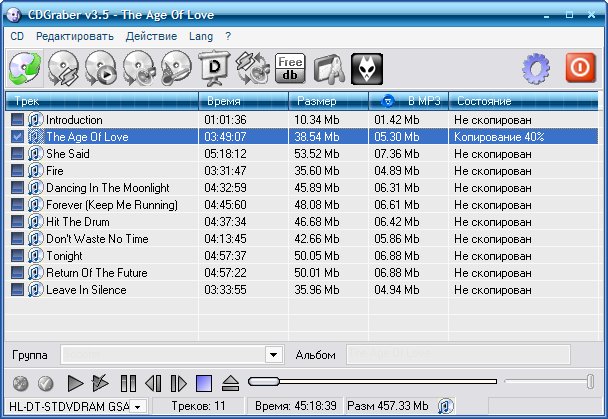This screenshot has width=608, height=419.
Task: Toggle the checkbox for Leave In Silence
Action: pyautogui.click(x=18, y=290)
